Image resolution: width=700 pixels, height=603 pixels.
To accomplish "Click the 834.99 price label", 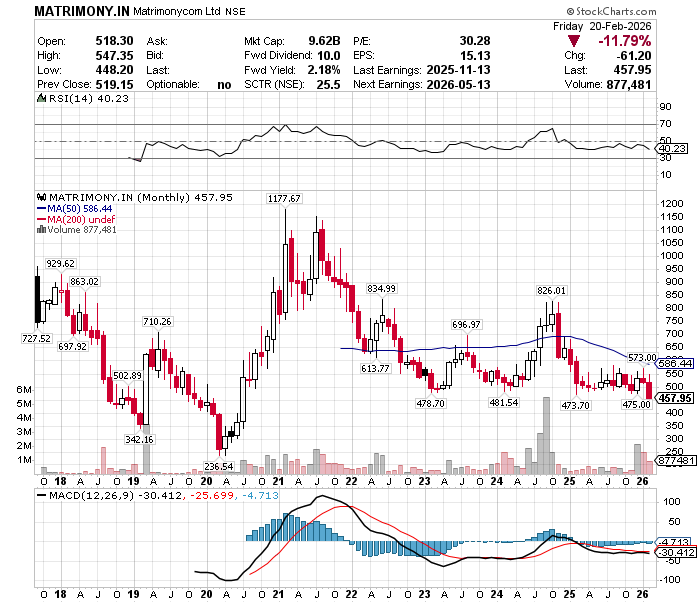I will point(381,289).
